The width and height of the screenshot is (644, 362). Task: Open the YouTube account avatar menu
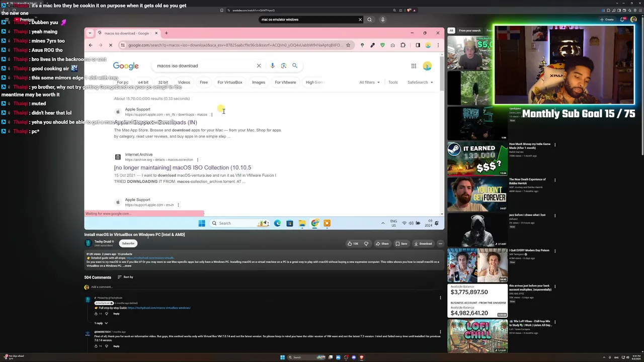(633, 20)
